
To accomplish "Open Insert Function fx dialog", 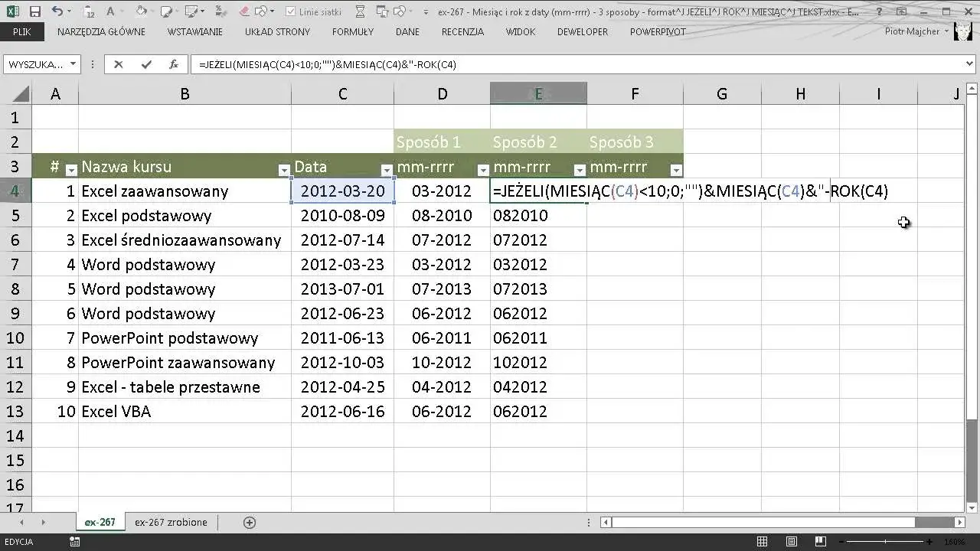I will (174, 65).
